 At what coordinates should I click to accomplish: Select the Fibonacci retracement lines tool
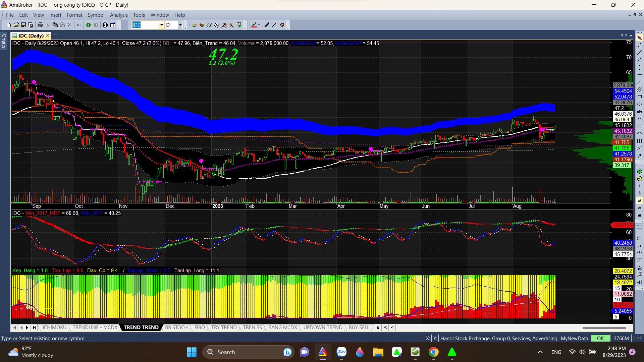pyautogui.click(x=639, y=231)
